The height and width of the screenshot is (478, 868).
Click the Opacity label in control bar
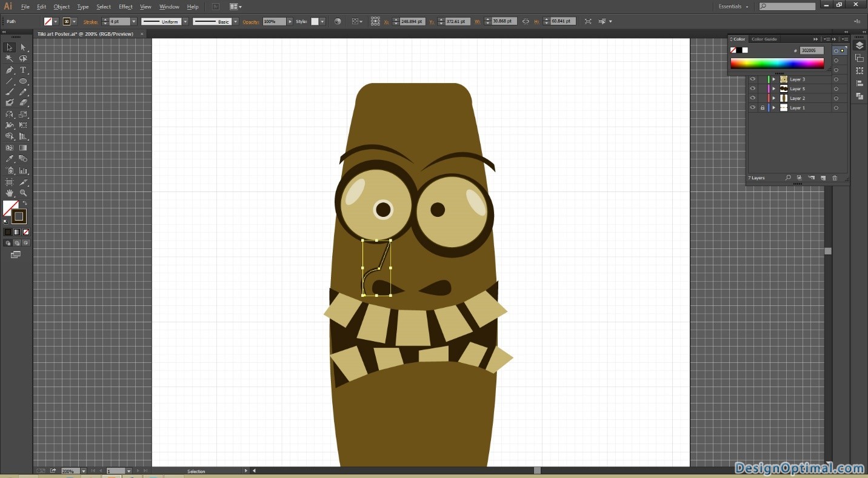250,21
